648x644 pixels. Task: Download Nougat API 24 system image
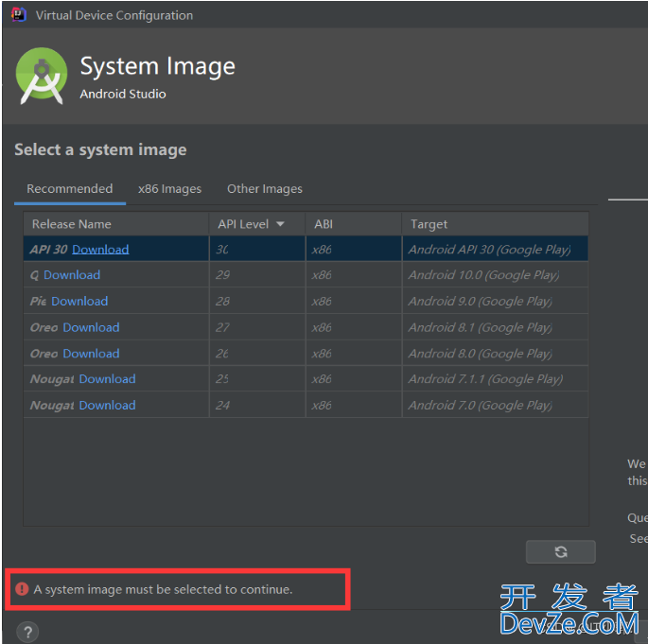pos(107,405)
